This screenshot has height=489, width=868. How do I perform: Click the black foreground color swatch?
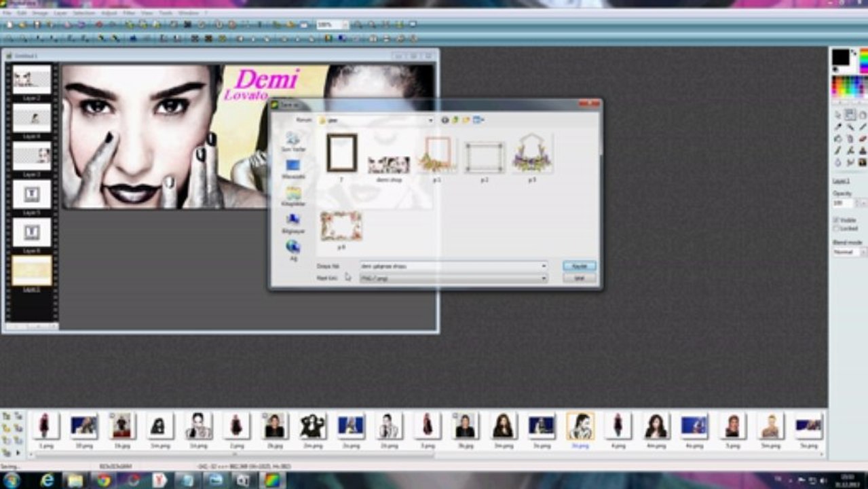(x=841, y=57)
